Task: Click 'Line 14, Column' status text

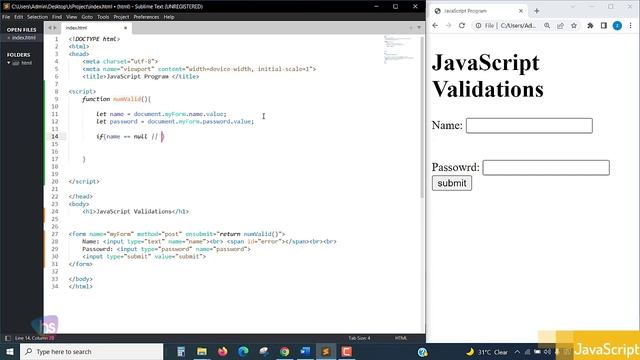Action: pyautogui.click(x=35, y=338)
